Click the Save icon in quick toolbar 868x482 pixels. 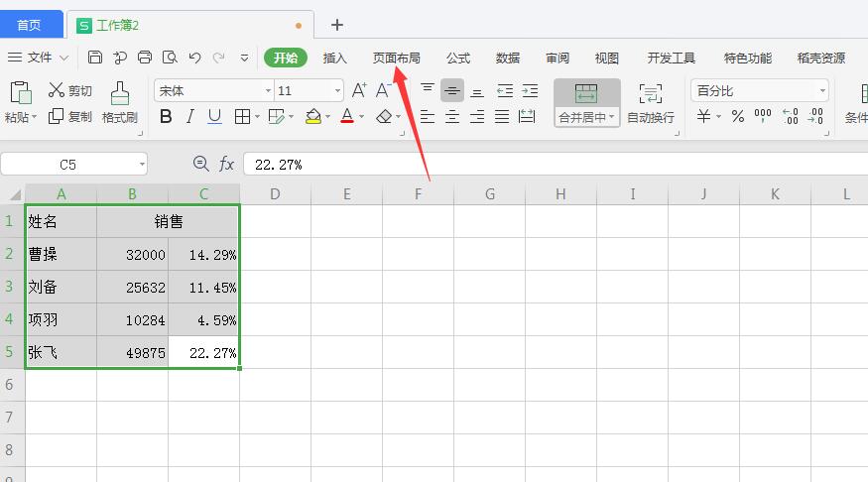point(95,57)
